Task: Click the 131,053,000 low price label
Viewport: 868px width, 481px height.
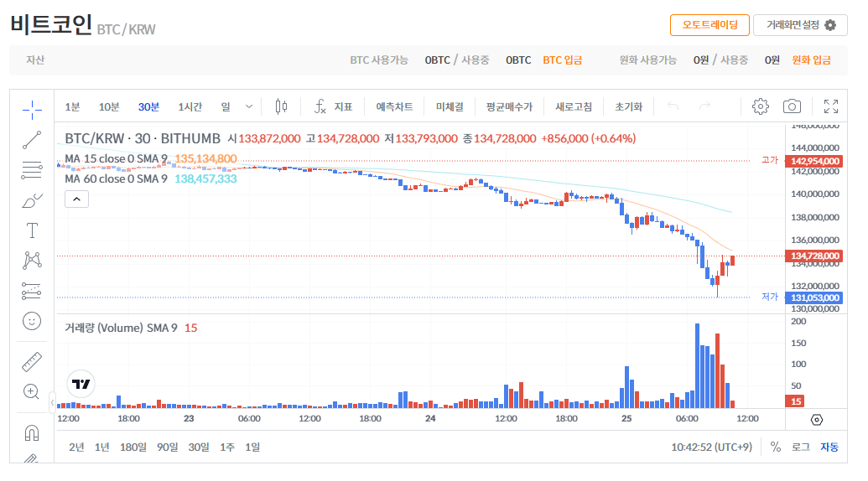Action: pos(815,298)
